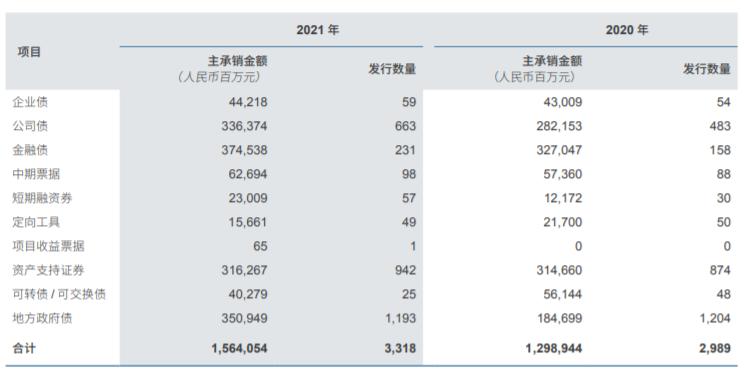The width and height of the screenshot is (744, 369).
Task: Click the 金融债 row label
Action: tap(30, 150)
